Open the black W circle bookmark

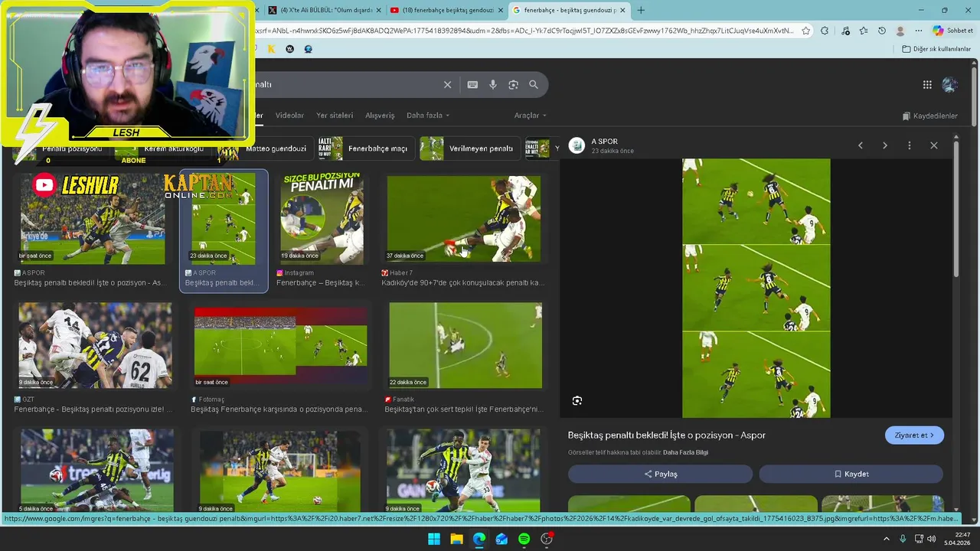pos(289,49)
